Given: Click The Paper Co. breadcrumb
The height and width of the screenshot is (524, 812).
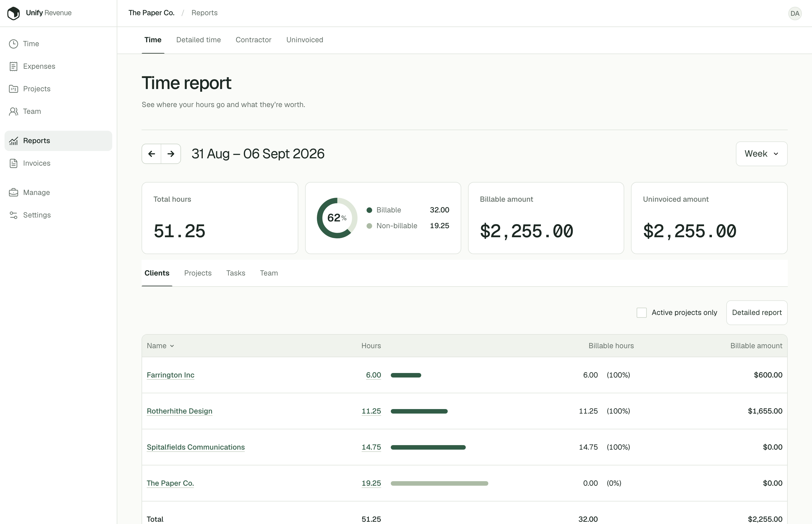Looking at the screenshot, I should pyautogui.click(x=151, y=13).
